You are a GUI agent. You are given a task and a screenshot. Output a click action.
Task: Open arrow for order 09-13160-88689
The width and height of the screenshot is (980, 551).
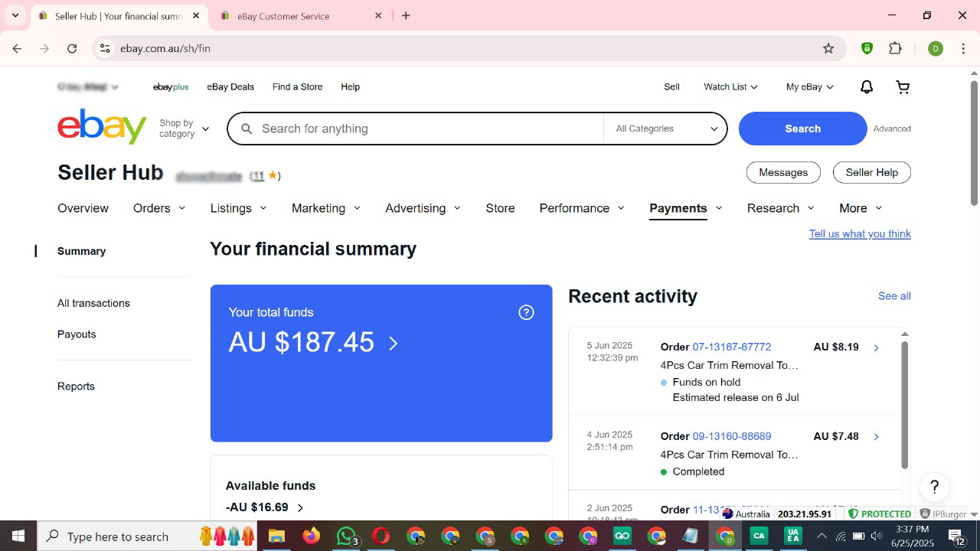coord(876,437)
